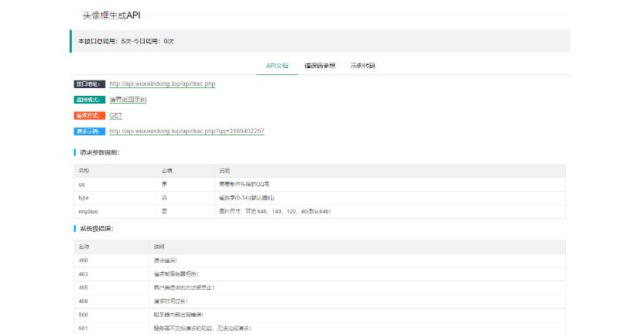Open the tksc.php interface address link

click(162, 83)
